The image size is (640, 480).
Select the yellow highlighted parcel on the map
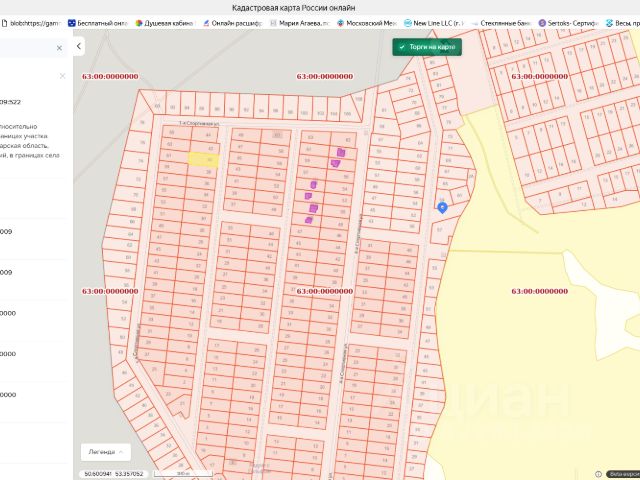coord(203,160)
